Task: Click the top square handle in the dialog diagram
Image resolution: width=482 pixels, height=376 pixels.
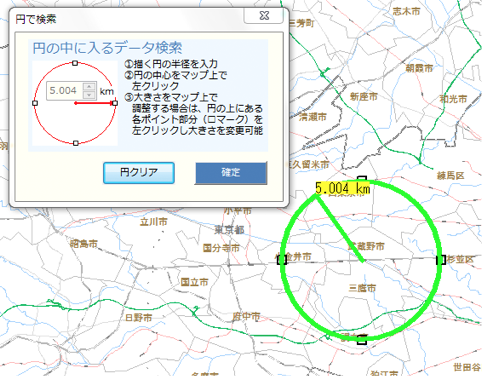Action: 75,63
